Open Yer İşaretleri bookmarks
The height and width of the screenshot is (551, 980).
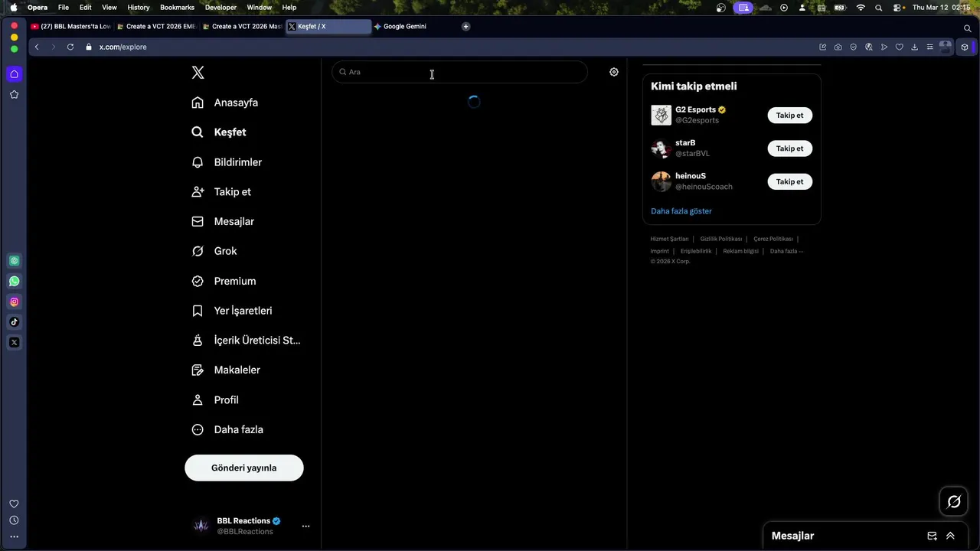(232, 311)
